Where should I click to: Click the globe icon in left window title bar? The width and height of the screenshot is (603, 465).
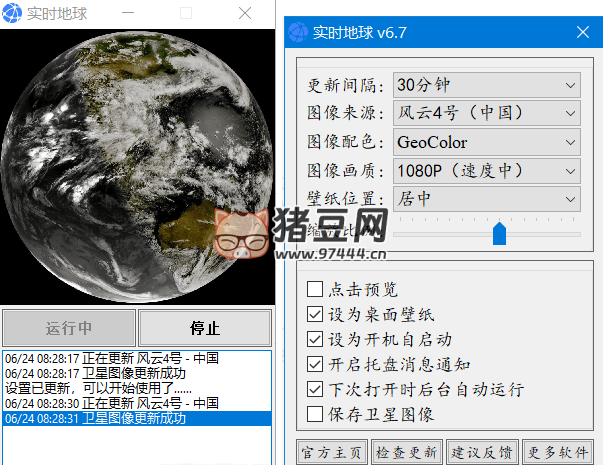[x=12, y=13]
